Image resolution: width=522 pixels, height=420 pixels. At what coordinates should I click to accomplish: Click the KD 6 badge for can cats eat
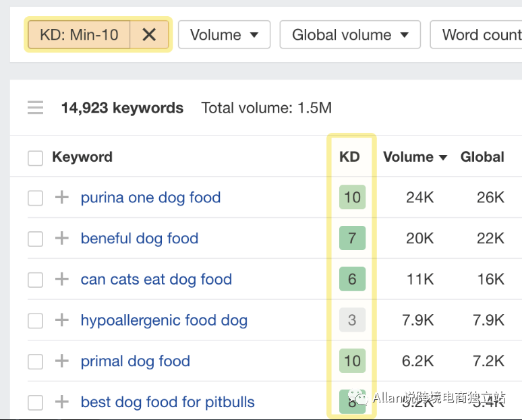point(352,279)
